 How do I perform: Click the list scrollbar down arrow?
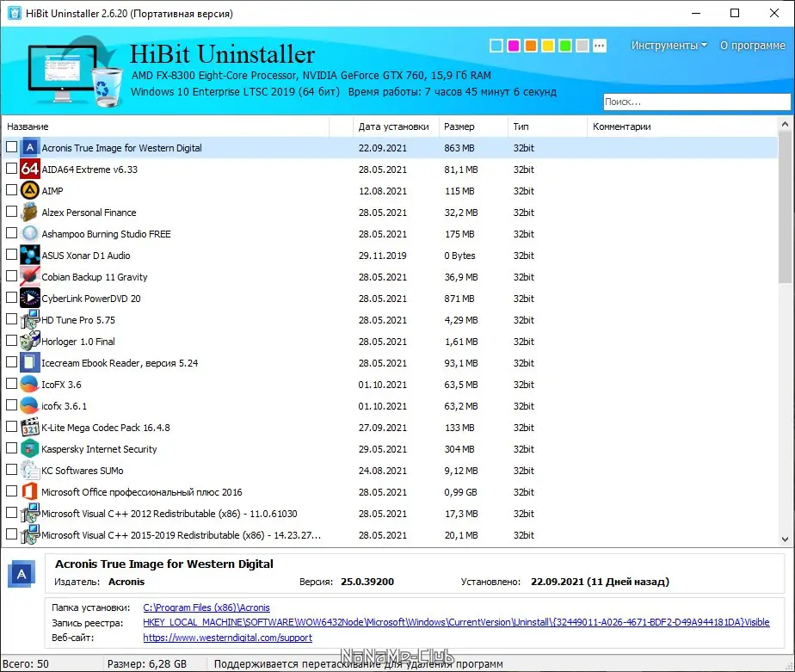coord(785,539)
